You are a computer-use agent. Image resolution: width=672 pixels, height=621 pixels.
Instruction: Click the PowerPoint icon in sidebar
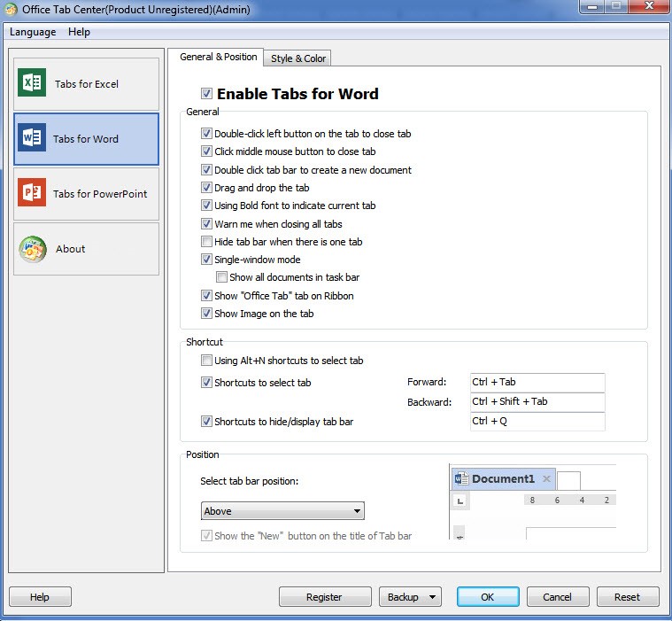coord(32,192)
